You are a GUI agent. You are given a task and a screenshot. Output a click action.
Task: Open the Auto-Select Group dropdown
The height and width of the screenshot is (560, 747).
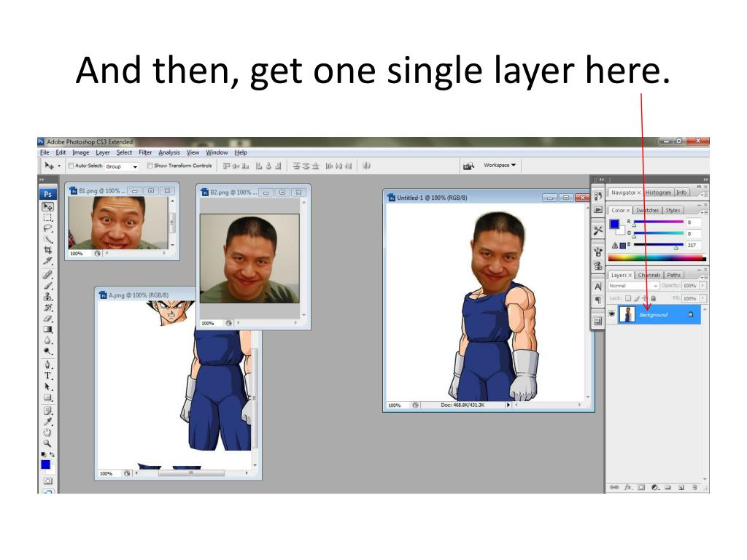121,166
